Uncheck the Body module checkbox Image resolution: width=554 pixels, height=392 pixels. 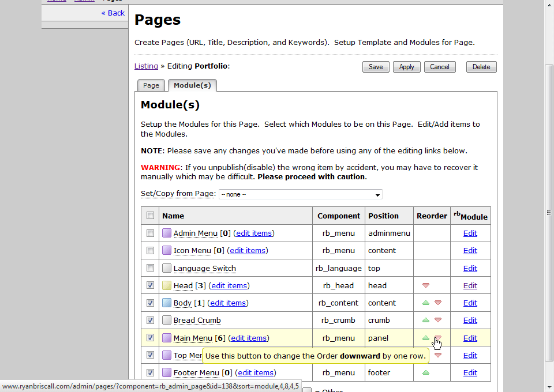(x=151, y=303)
